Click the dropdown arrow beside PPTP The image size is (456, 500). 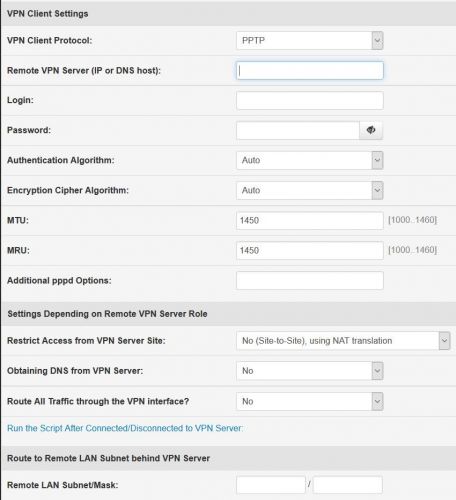pyautogui.click(x=377, y=40)
